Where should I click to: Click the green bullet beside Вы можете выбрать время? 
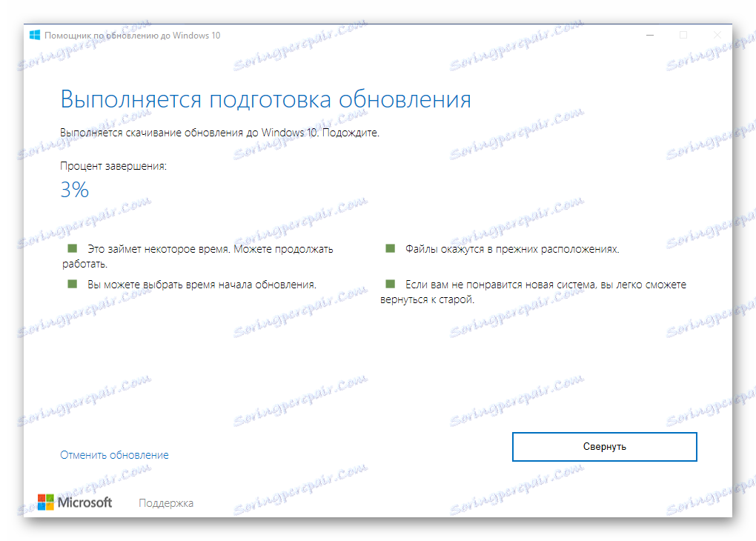[73, 284]
